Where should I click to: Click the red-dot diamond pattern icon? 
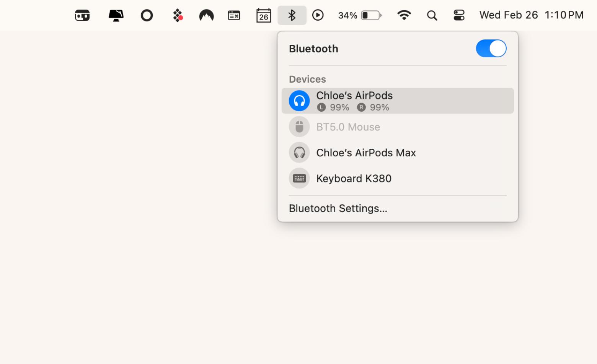pyautogui.click(x=178, y=15)
